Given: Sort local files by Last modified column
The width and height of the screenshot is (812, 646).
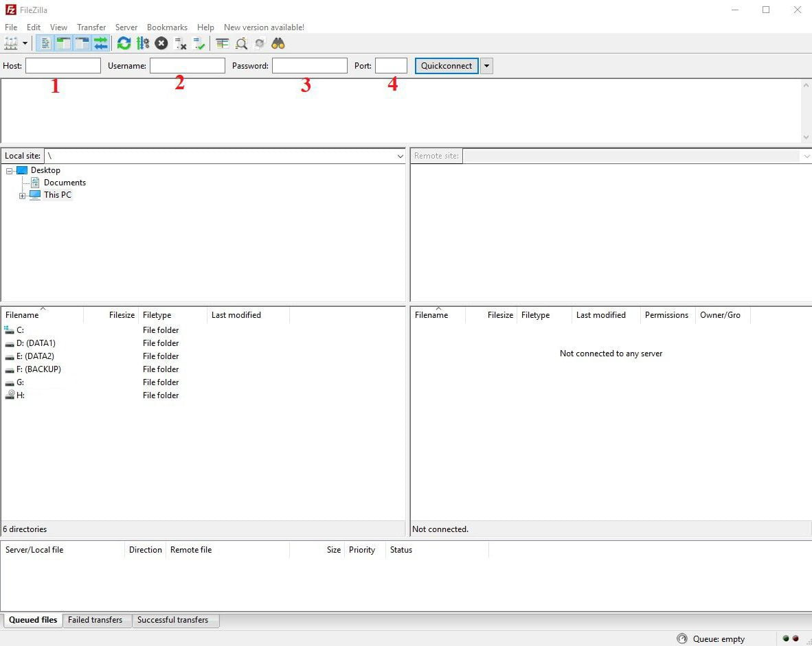Looking at the screenshot, I should click(x=249, y=314).
